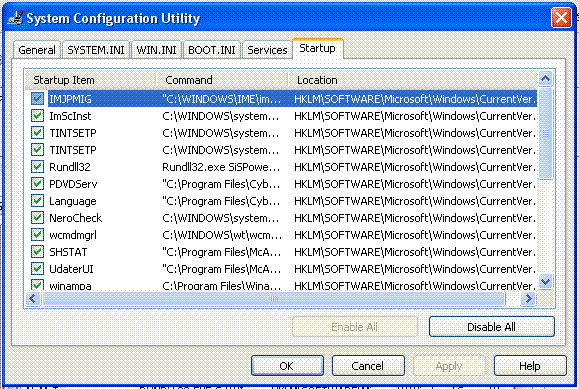This screenshot has width=579, height=389.
Task: Click the System Configuration Utility title icon
Action: (15, 18)
